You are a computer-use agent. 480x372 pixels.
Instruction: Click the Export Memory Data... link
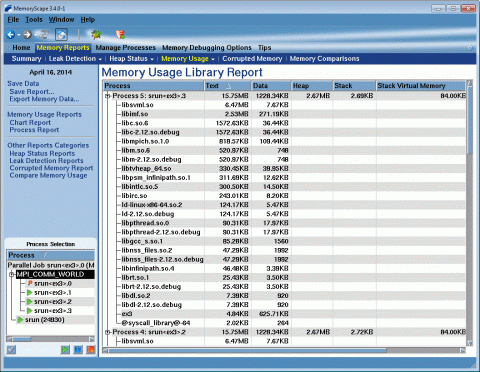44,99
